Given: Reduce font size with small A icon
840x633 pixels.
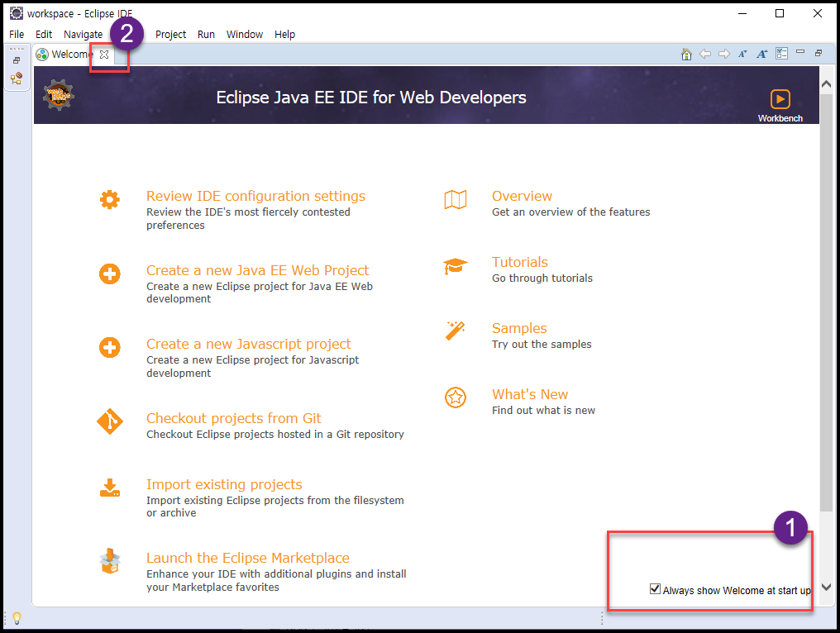Looking at the screenshot, I should point(742,54).
